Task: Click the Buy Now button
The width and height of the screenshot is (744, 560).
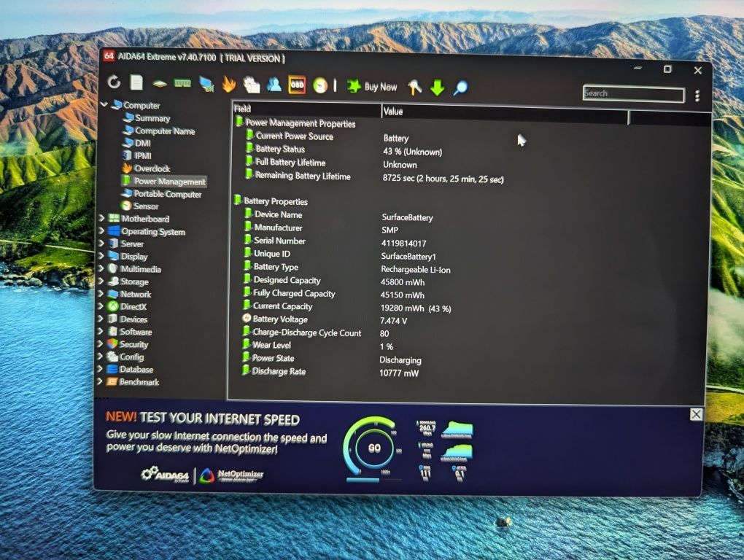Action: (372, 86)
